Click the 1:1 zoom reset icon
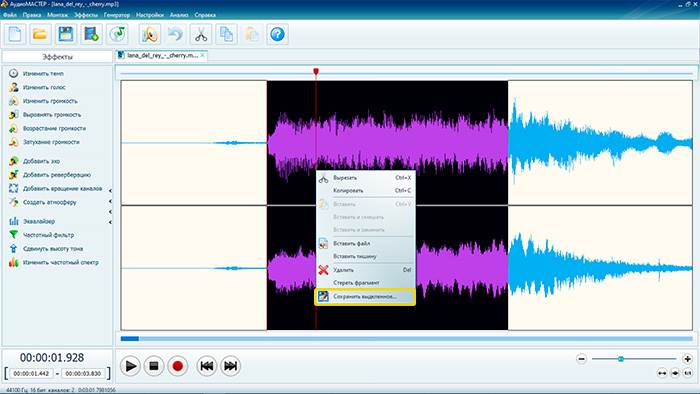This screenshot has height=394, width=700. (x=688, y=373)
